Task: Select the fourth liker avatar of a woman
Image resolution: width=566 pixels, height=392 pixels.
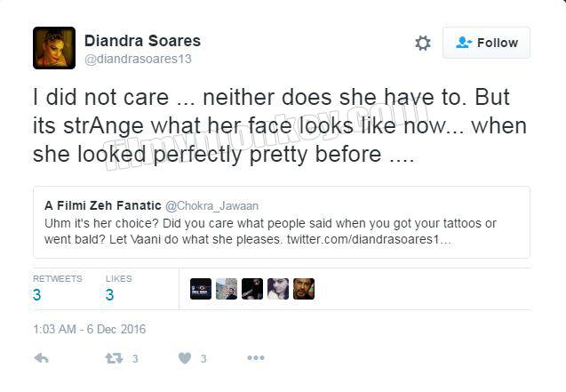Action: 278,289
